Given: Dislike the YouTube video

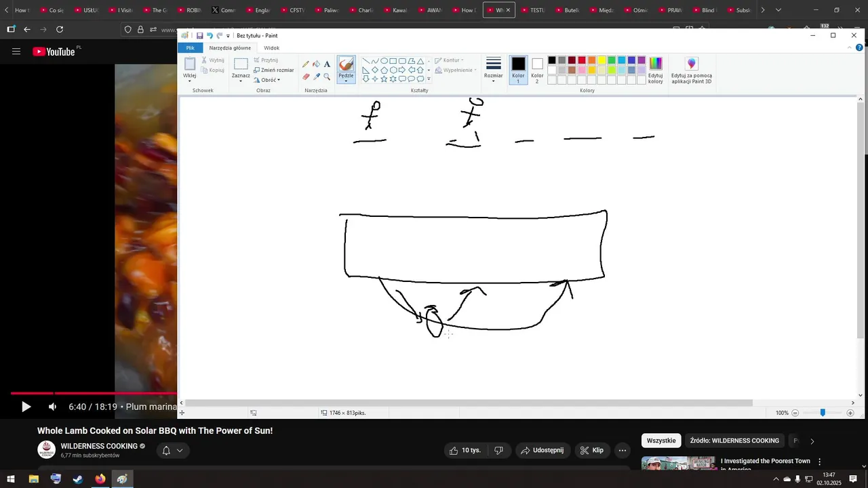Looking at the screenshot, I should pyautogui.click(x=499, y=450).
